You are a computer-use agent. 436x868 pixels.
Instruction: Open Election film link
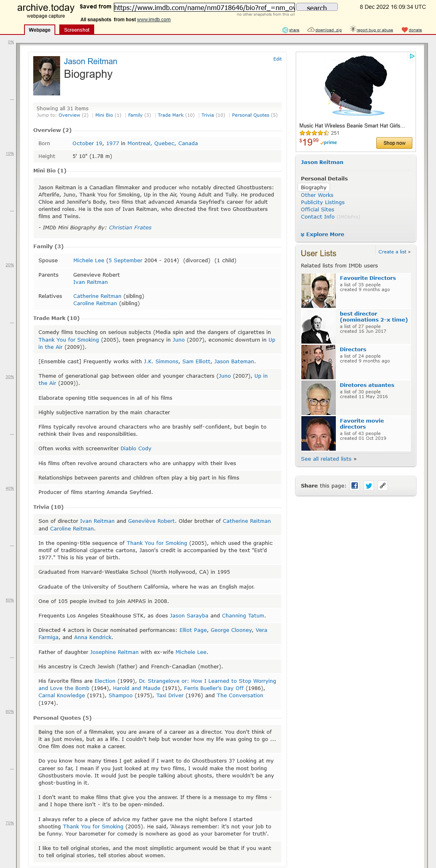[x=105, y=681]
